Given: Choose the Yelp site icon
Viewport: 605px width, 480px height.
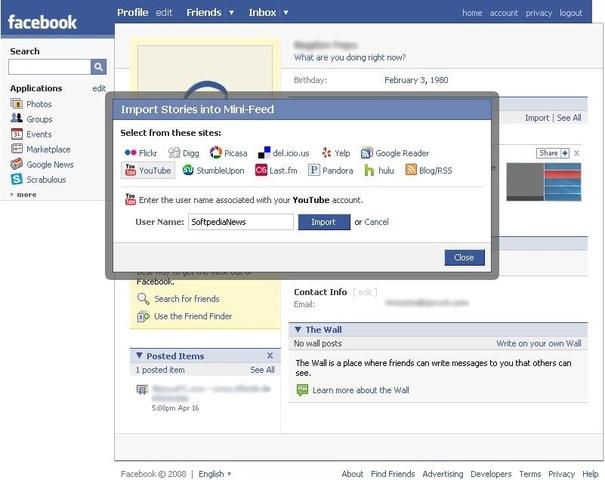Looking at the screenshot, I should [x=326, y=153].
